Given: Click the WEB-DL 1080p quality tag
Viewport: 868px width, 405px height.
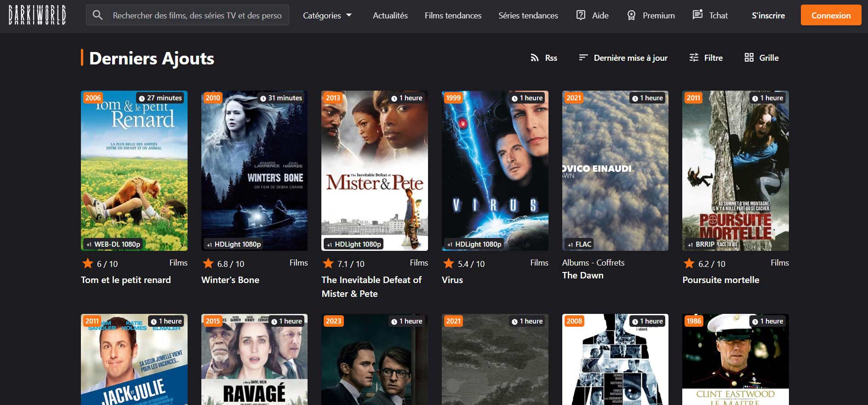Looking at the screenshot, I should click(113, 244).
